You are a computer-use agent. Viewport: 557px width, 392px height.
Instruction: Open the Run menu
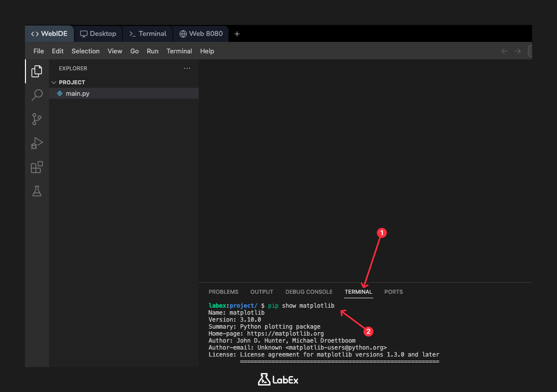tap(152, 51)
